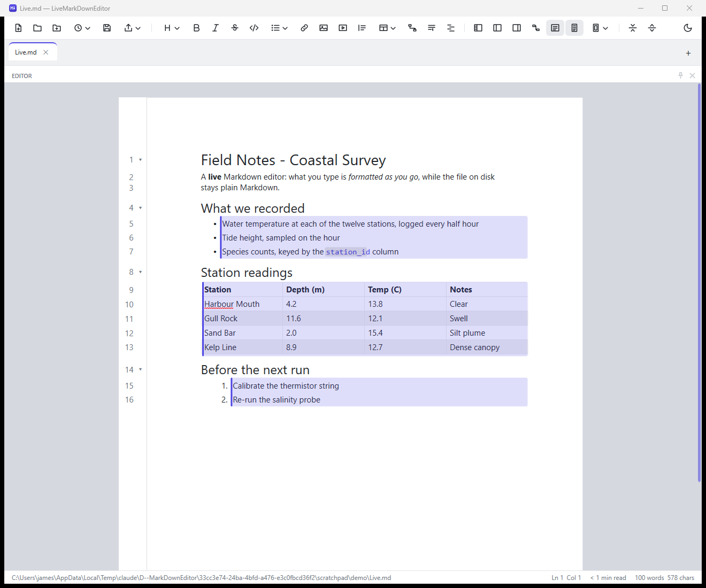This screenshot has height=588, width=706.
Task: Click the vertical scrollbar of the editor
Action: (699, 283)
